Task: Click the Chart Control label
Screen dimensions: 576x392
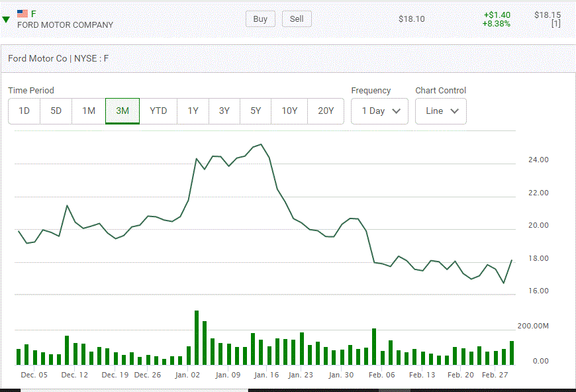Action: [441, 90]
